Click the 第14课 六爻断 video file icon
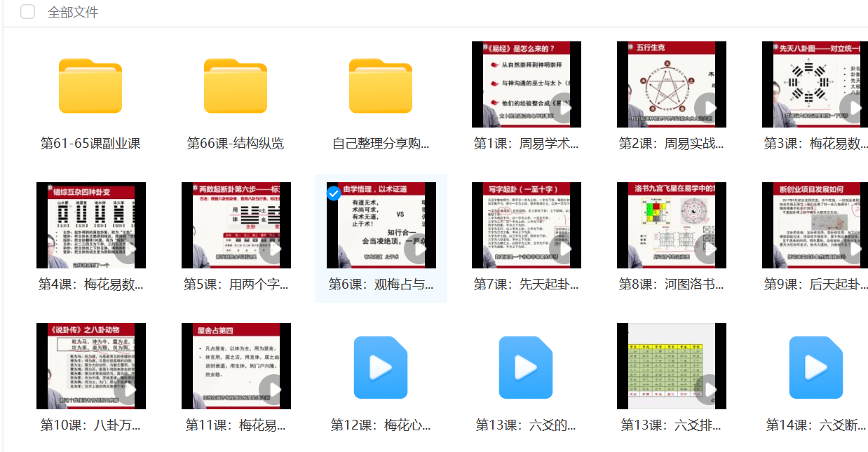This screenshot has width=868, height=452. pos(815,367)
